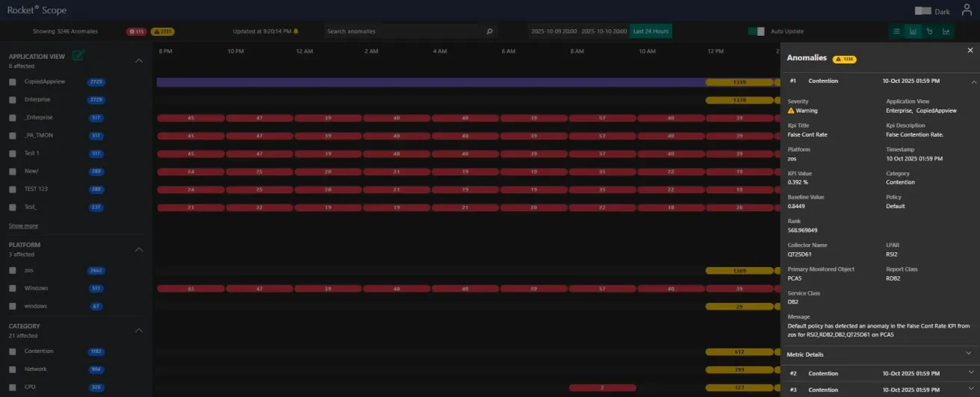Click CopiedAppview purple timeline bar

tap(431, 82)
